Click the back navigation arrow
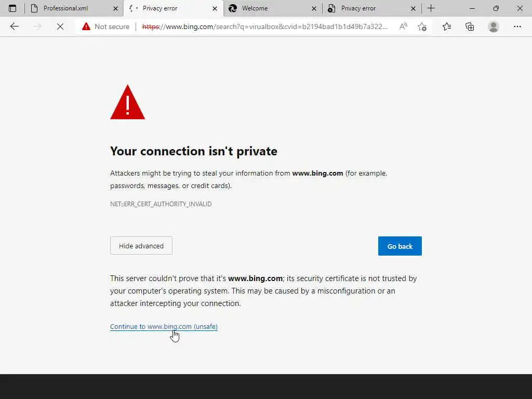This screenshot has width=532, height=399. 15,26
